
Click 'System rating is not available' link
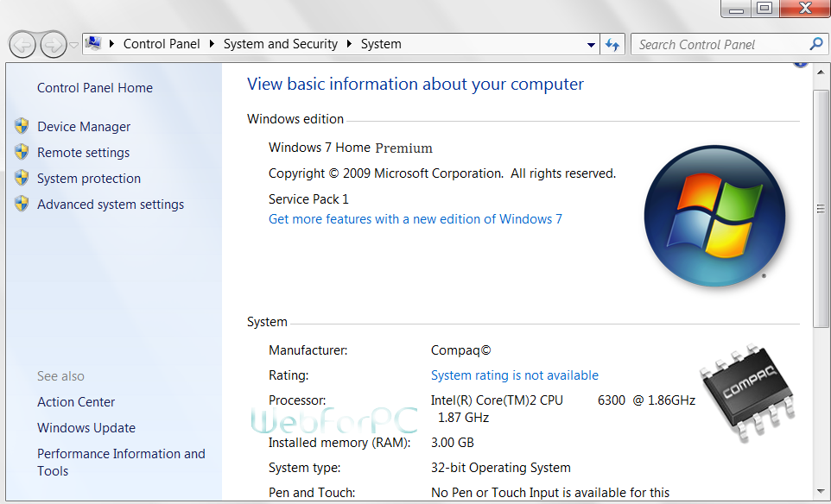click(515, 375)
